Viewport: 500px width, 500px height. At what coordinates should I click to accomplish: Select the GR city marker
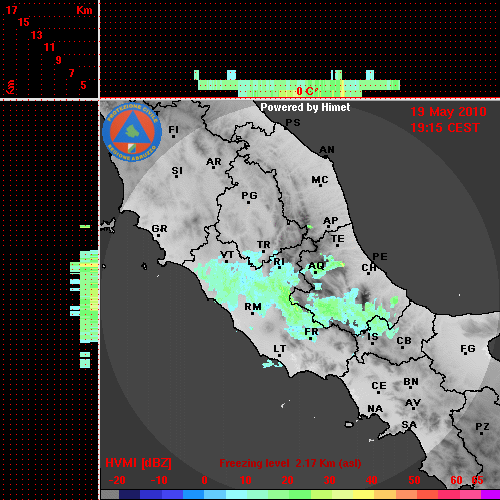tap(158, 236)
